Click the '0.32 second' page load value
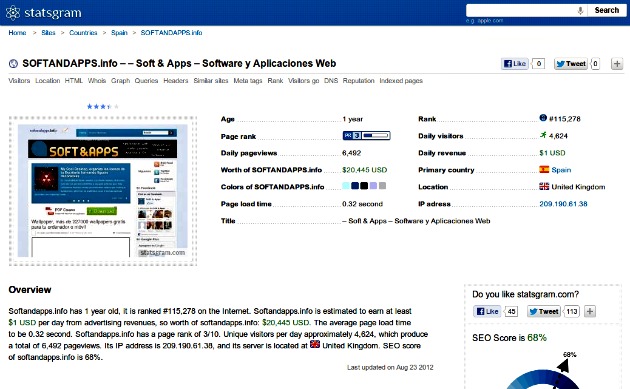Screen dimensions: 630x389 pyautogui.click(x=362, y=204)
